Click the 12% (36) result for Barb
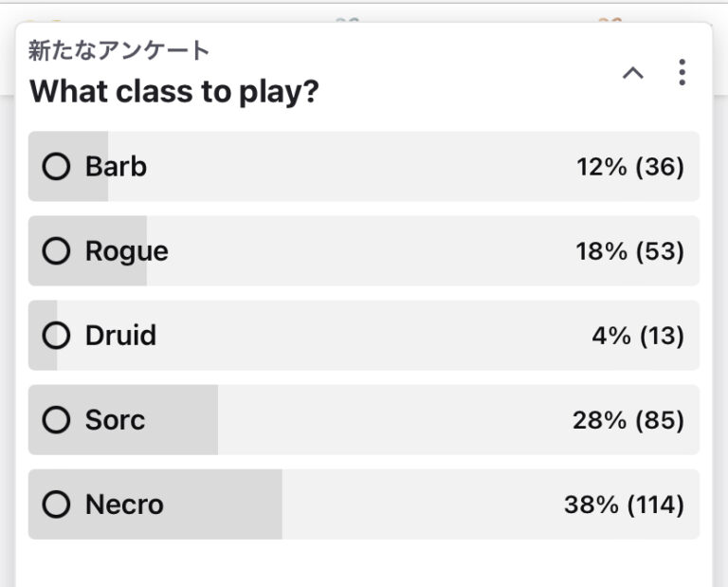 pyautogui.click(x=630, y=166)
